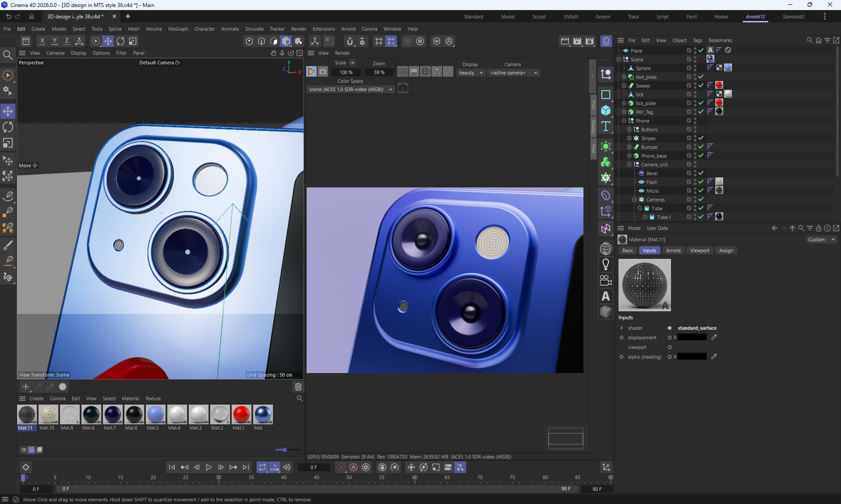Select the red Mat.1 material thumbnail
This screenshot has height=504, width=841.
tap(241, 414)
